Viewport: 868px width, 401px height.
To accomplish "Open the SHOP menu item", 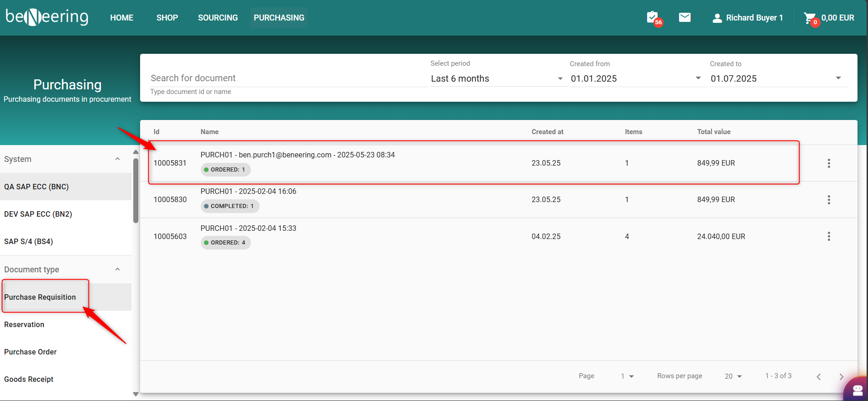I will 167,18.
